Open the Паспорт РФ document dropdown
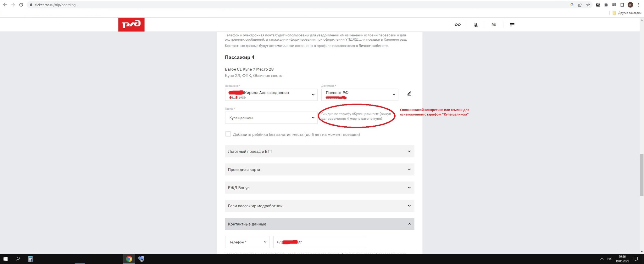Screen dimensions: 644x264 (x=360, y=95)
